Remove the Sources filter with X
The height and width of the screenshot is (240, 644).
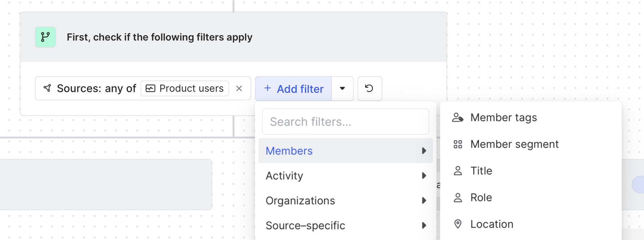(x=239, y=89)
